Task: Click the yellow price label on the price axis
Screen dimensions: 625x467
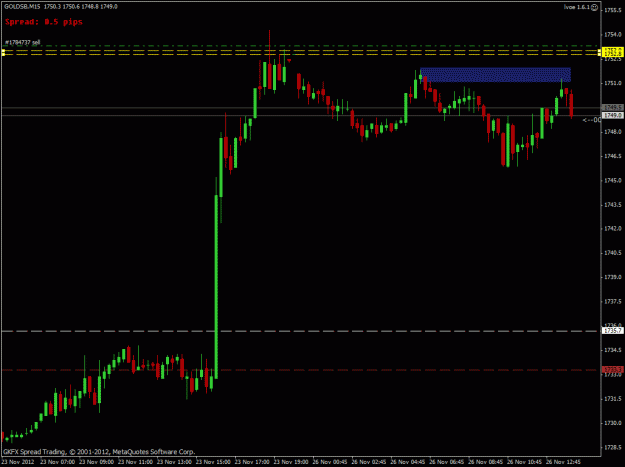Action: [x=613, y=52]
